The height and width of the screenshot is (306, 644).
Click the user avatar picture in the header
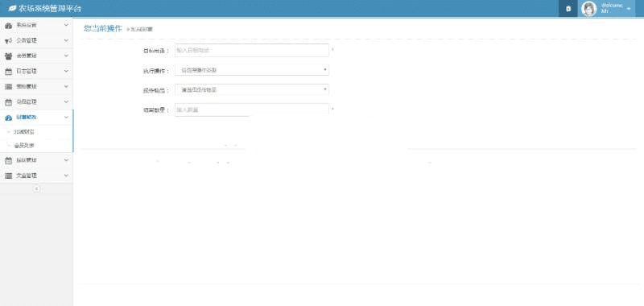[x=589, y=9]
